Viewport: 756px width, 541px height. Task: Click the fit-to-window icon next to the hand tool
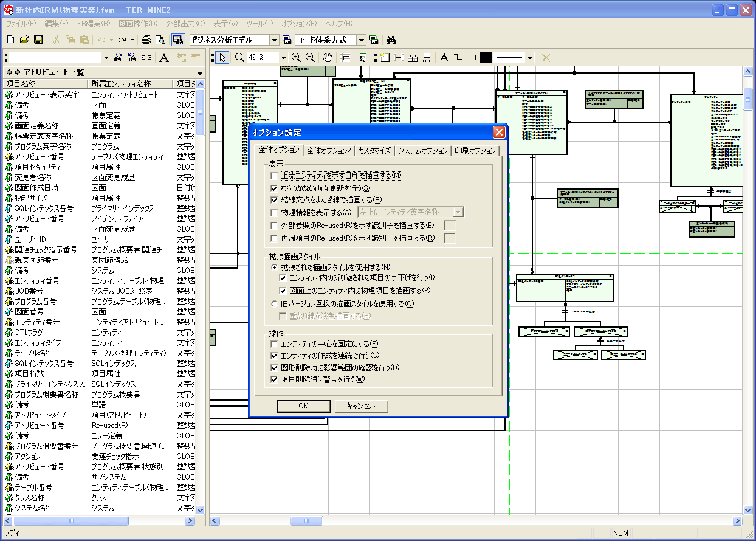click(x=345, y=57)
